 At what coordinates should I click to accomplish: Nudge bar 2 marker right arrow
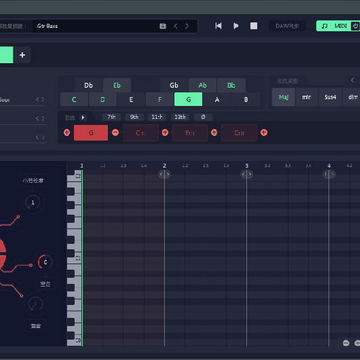(168, 174)
